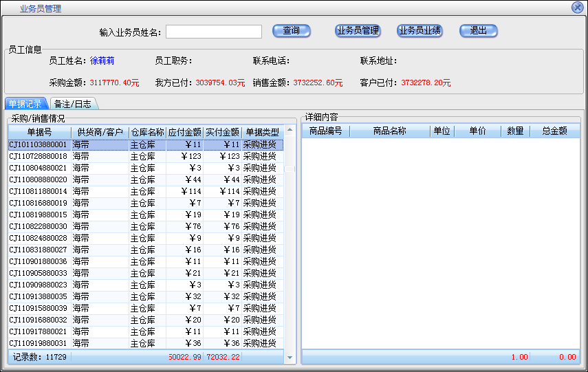Open 业务员管理 button

point(358,31)
